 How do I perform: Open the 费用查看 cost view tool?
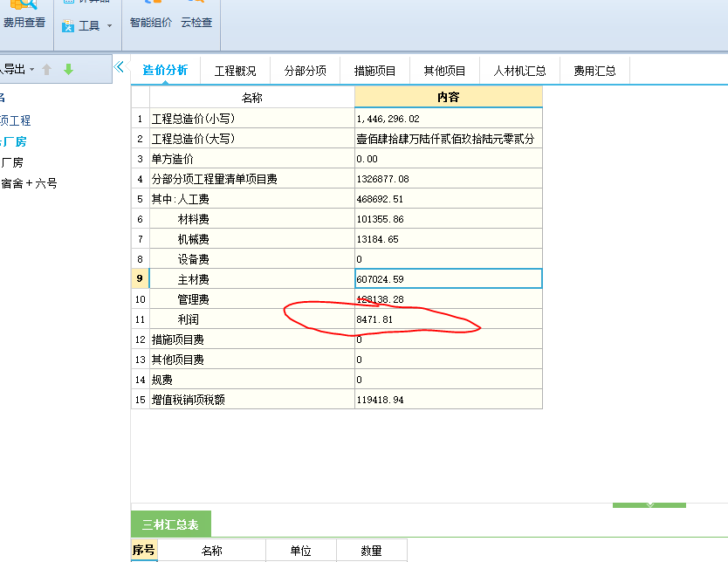24,14
